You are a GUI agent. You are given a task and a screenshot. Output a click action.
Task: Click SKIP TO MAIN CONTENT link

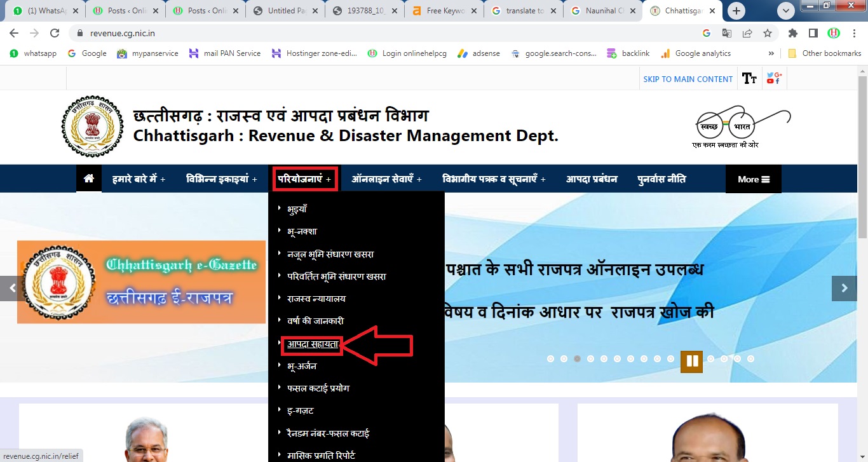688,79
